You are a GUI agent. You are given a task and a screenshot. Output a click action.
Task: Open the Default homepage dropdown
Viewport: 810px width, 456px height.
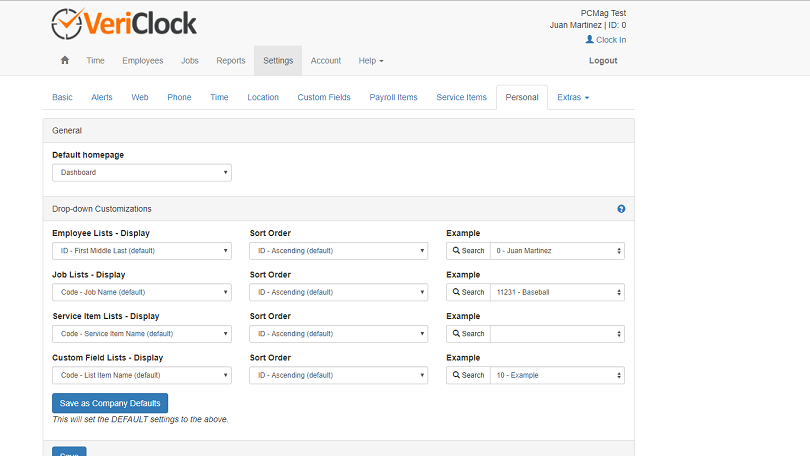(142, 173)
